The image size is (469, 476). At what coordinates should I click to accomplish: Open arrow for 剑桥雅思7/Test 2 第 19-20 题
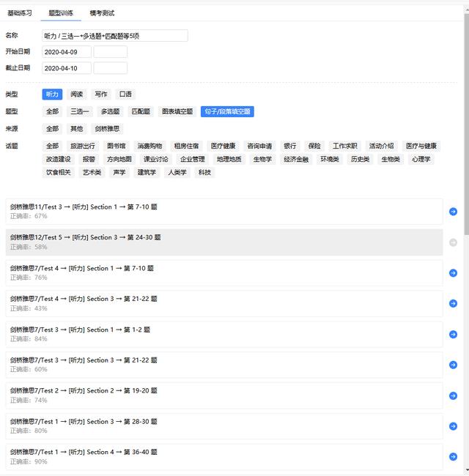(x=453, y=395)
